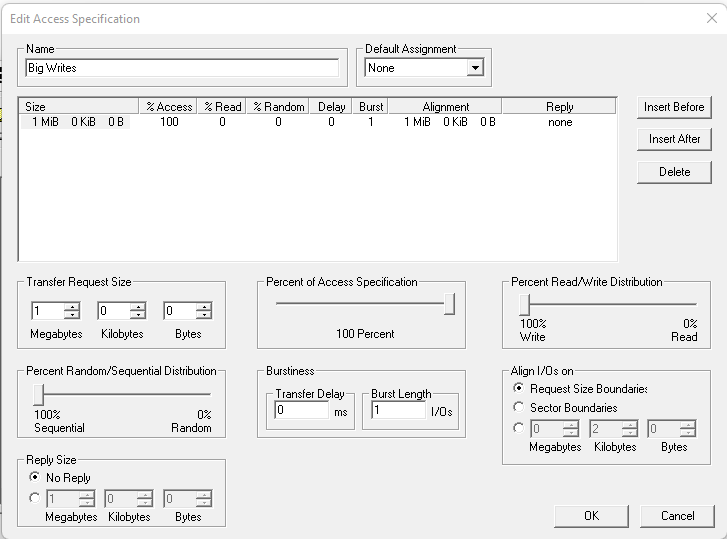Adjust Align I/Os Kilobytes spinner
The width and height of the screenshot is (727, 539).
(x=630, y=429)
